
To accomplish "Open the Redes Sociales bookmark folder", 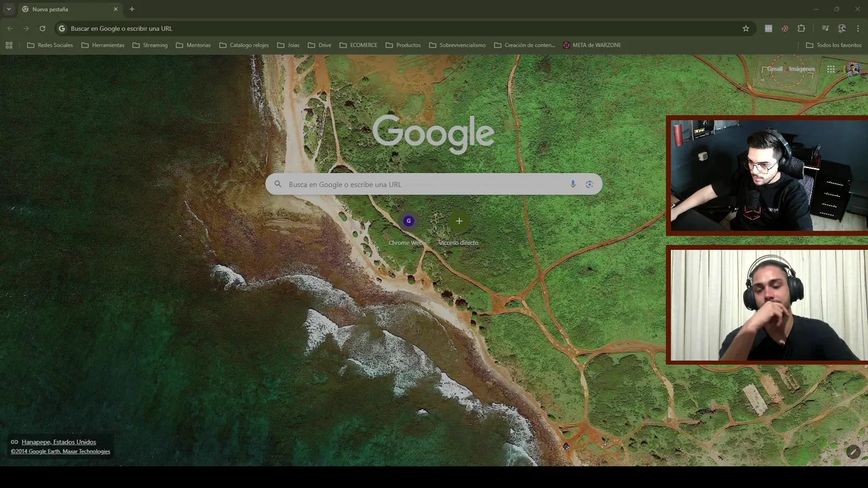I will [50, 45].
